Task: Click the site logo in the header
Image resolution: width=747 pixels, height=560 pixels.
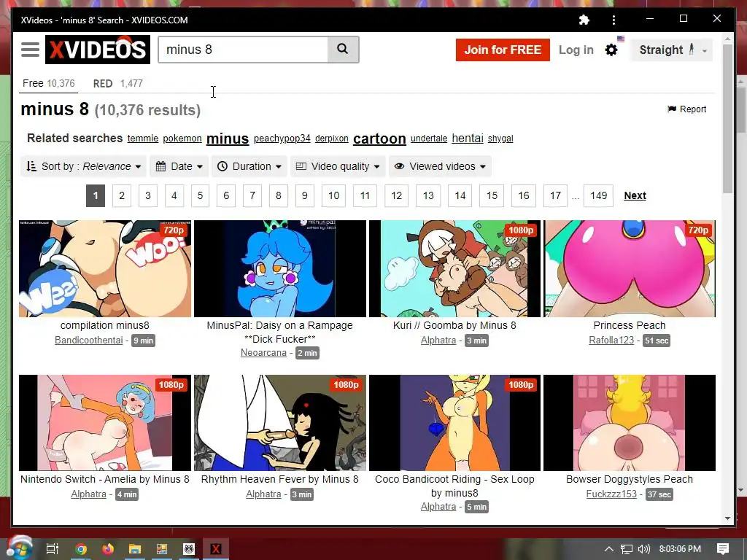Action: coord(98,50)
